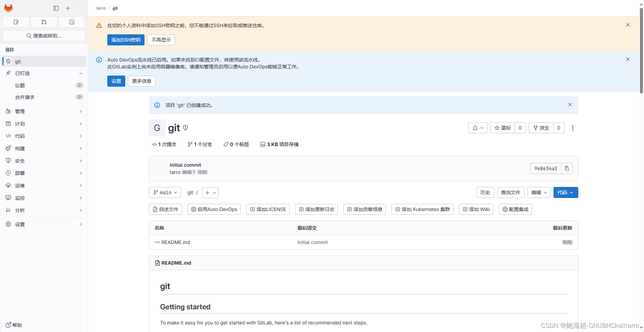Click the 启用Auto DevOps button

(214, 209)
